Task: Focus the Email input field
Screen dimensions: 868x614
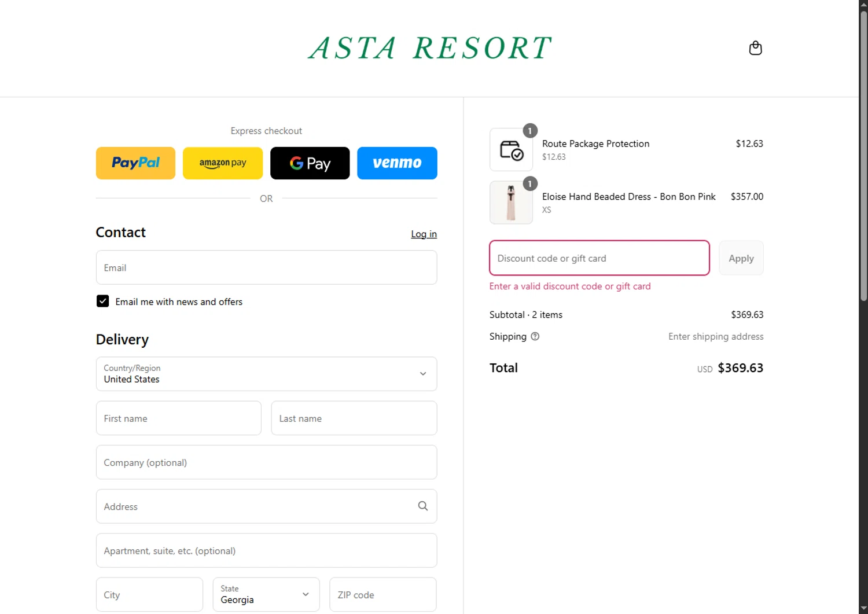Action: pos(266,267)
